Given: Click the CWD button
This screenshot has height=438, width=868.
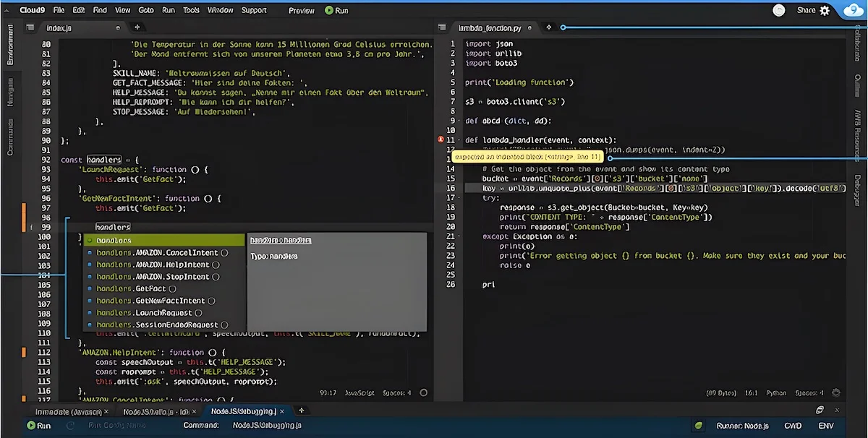Looking at the screenshot, I should [x=794, y=426].
